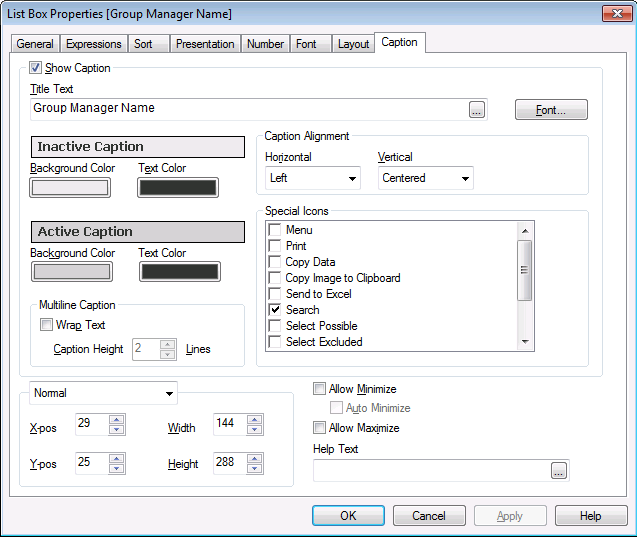Check Select Possible special icon
Viewport: 637px width, 551px height.
(275, 326)
